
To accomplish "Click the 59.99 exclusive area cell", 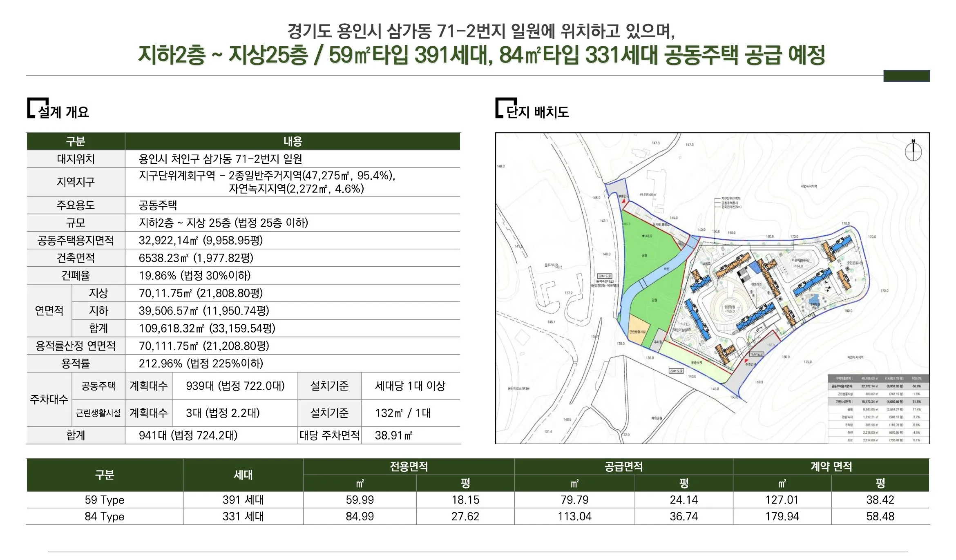I will tap(360, 500).
